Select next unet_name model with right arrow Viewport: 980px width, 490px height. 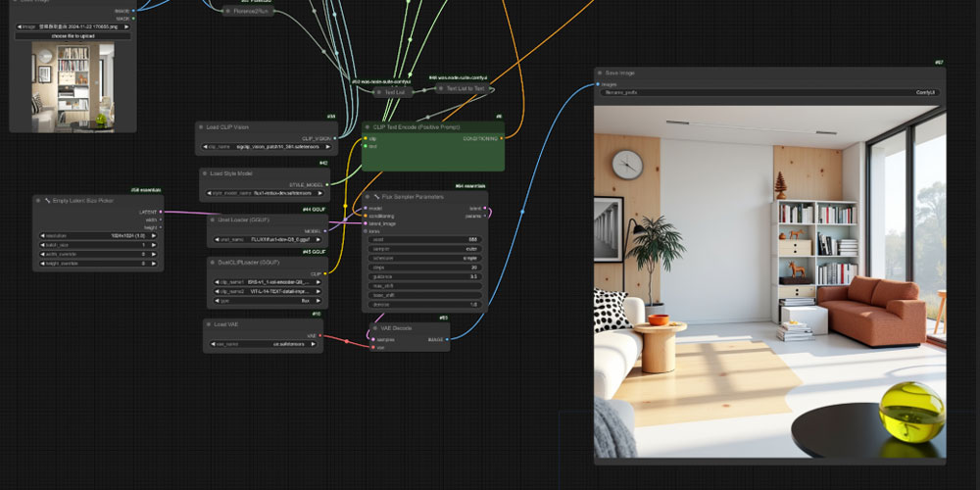[x=318, y=240]
